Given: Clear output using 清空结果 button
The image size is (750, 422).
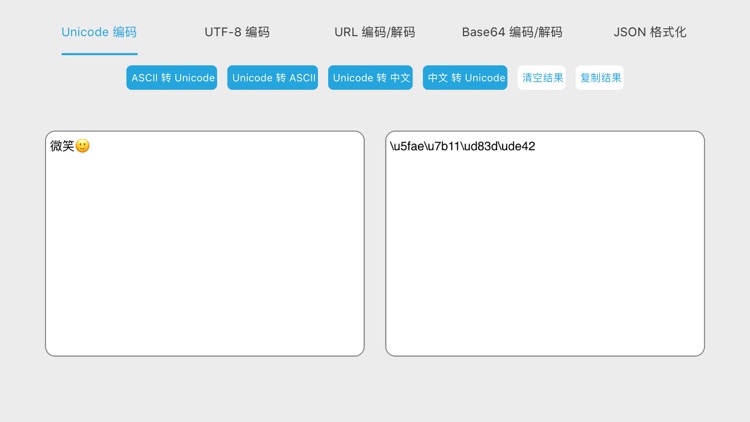Looking at the screenshot, I should click(x=541, y=78).
